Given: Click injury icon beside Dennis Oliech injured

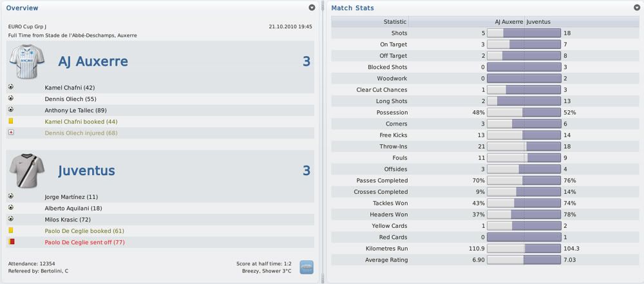Looking at the screenshot, I should [11, 133].
